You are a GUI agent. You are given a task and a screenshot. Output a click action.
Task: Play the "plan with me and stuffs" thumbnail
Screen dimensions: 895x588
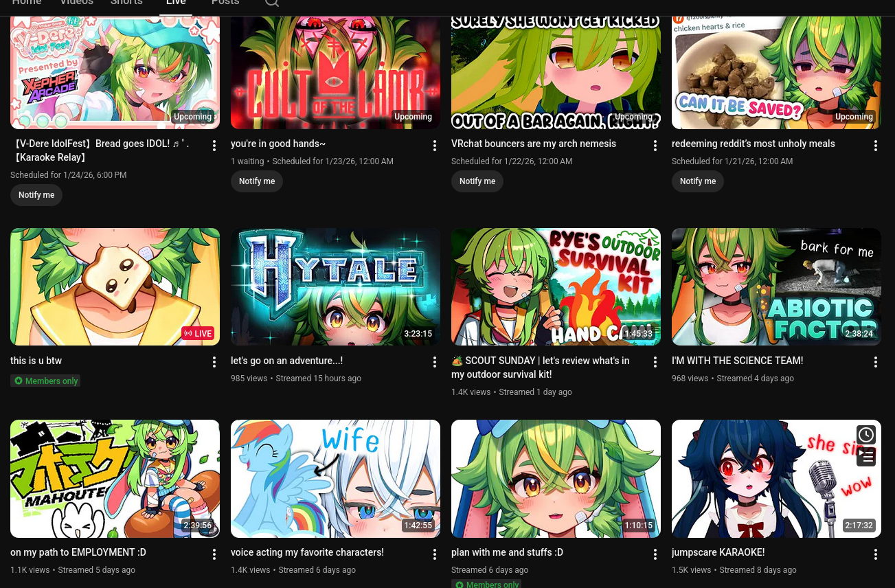(556, 479)
